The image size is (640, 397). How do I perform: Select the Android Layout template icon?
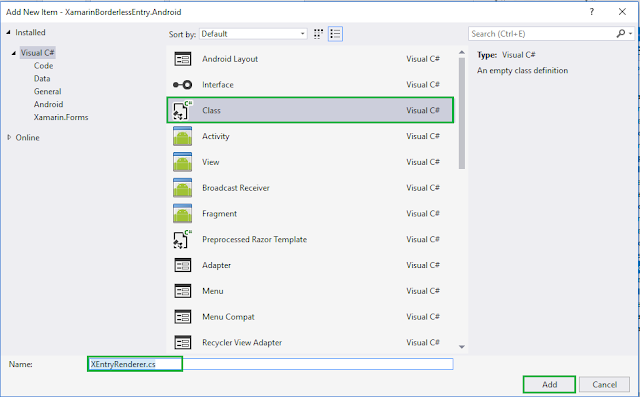182,59
